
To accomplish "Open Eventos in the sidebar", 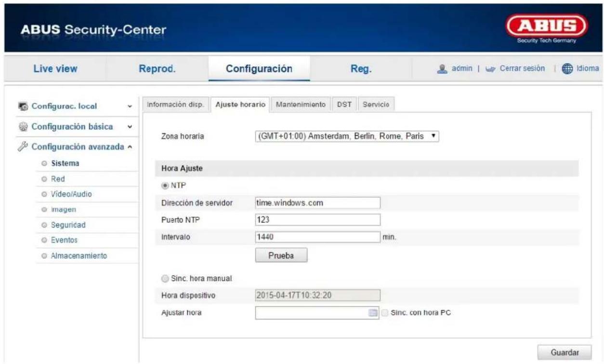I will click(x=64, y=240).
